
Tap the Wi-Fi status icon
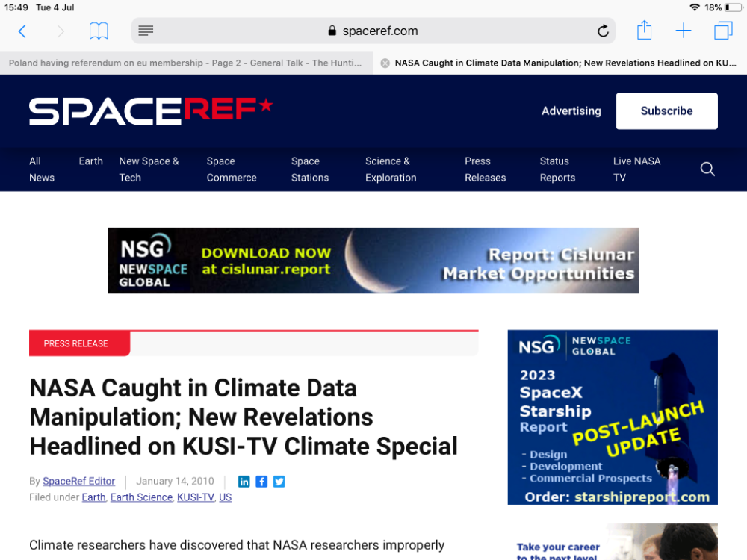tap(695, 7)
